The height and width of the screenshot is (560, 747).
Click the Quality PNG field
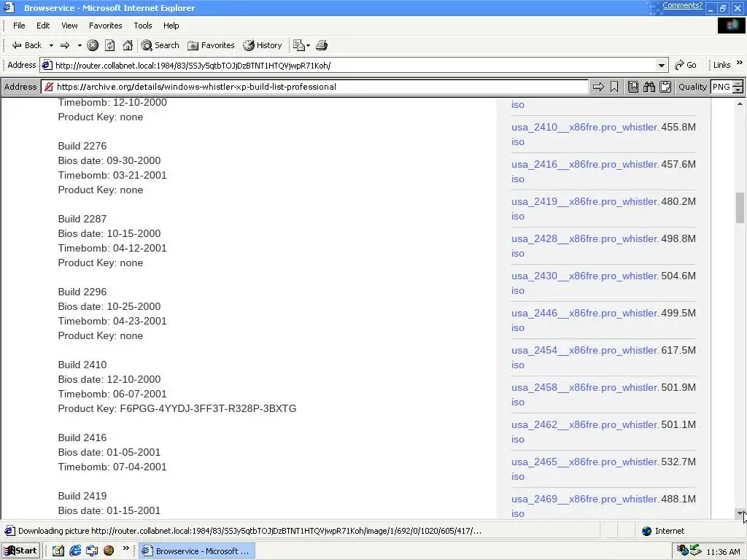click(x=721, y=87)
